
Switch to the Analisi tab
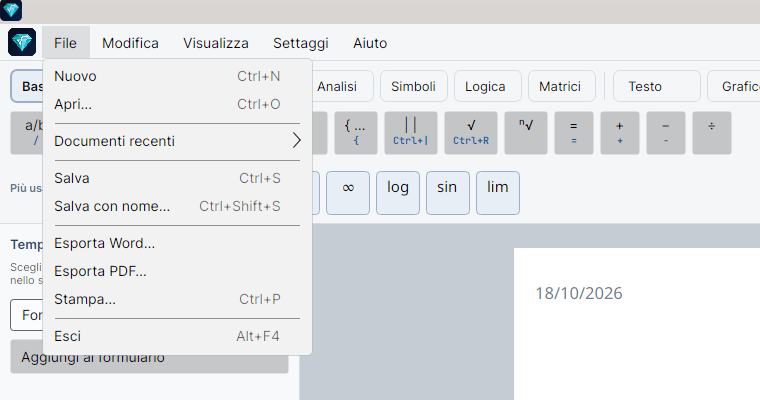click(x=341, y=86)
